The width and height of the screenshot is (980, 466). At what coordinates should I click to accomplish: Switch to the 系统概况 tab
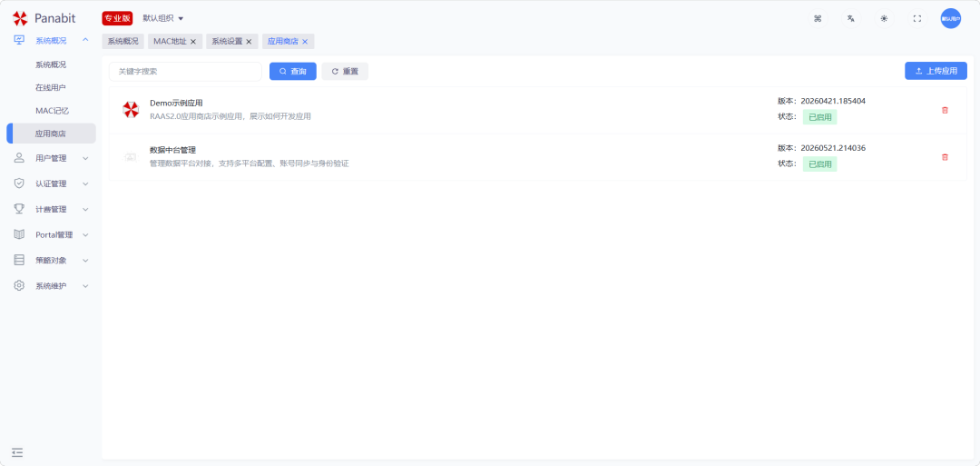[122, 41]
